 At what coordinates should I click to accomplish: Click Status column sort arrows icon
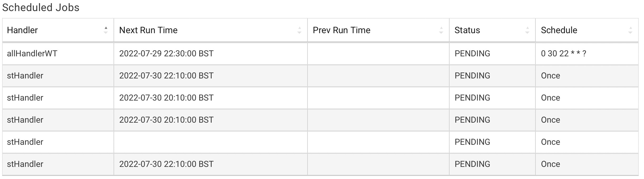tap(527, 30)
